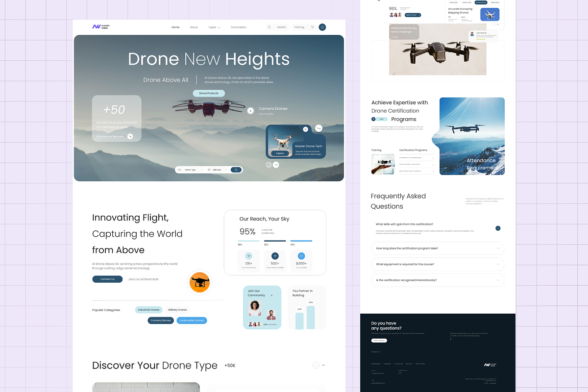Viewport: 588px width, 392px height.
Task: Select the Underwater Drones category chip
Action: tap(192, 320)
